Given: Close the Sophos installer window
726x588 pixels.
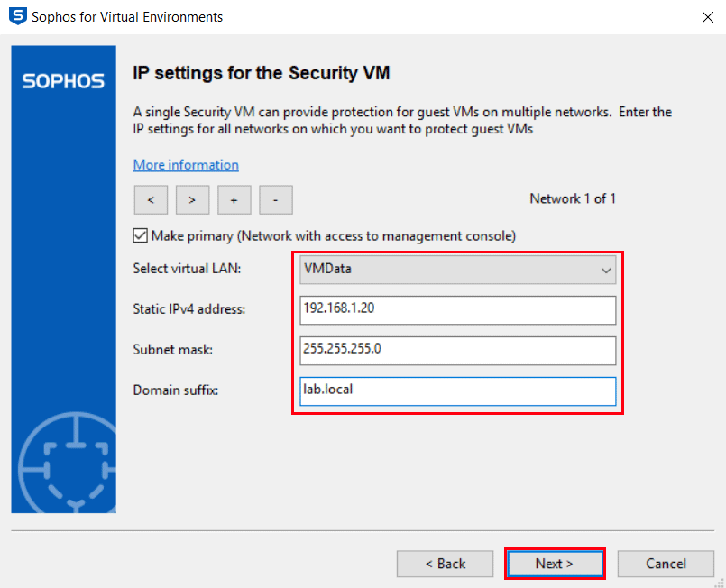Looking at the screenshot, I should [707, 17].
